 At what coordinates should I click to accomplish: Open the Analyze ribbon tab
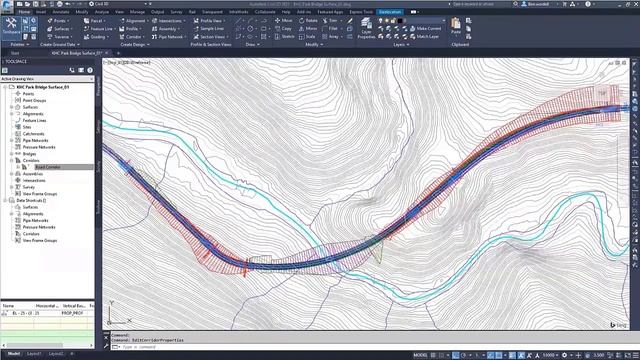(x=102, y=12)
